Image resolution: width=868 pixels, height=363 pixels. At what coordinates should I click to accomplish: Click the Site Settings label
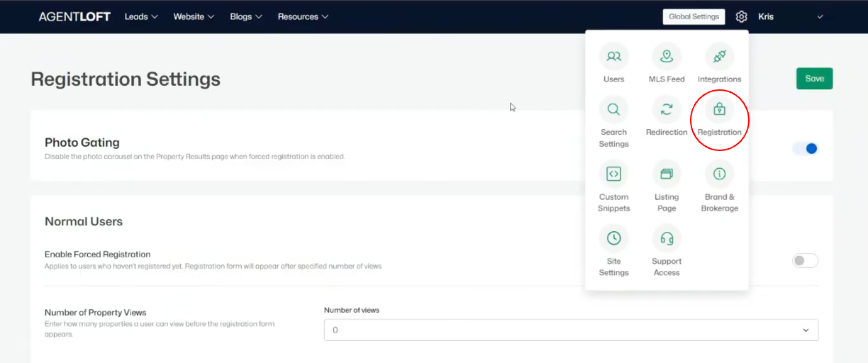pos(613,267)
